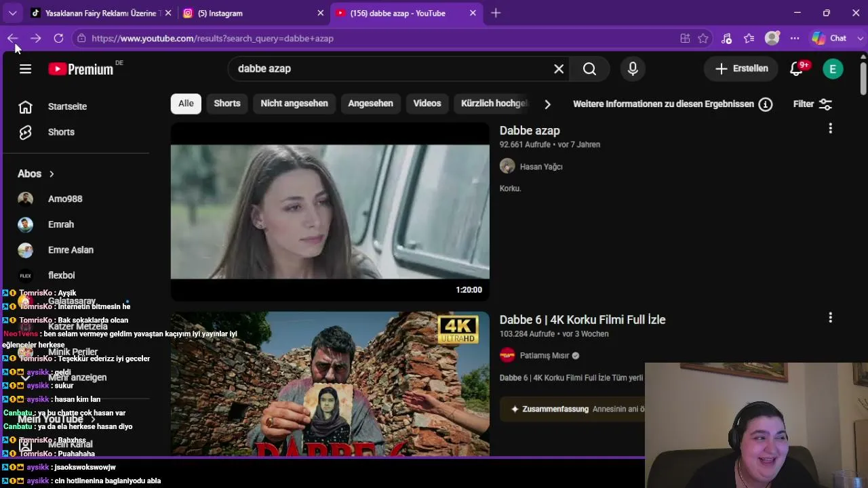Open the browser favorites list
Image resolution: width=868 pixels, height=488 pixels.
(x=749, y=39)
